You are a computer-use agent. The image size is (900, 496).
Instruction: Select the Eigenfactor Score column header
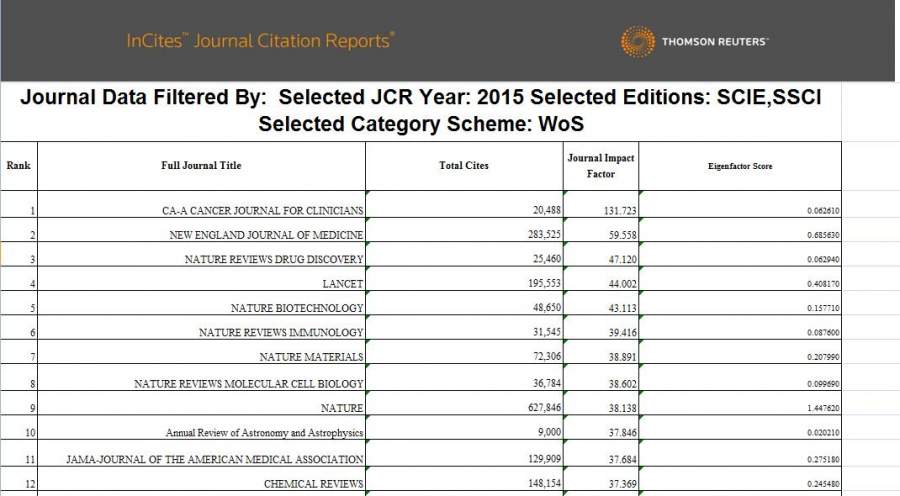tap(740, 166)
